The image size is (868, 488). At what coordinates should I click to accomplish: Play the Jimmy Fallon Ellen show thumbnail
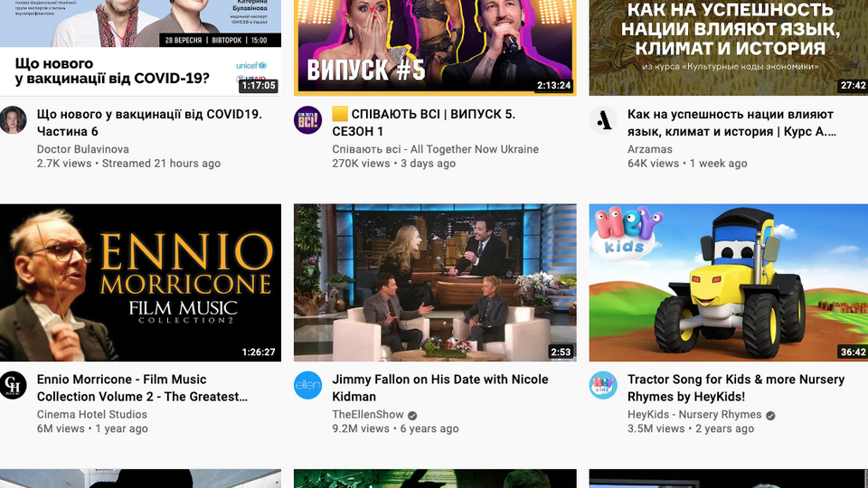tap(435, 283)
